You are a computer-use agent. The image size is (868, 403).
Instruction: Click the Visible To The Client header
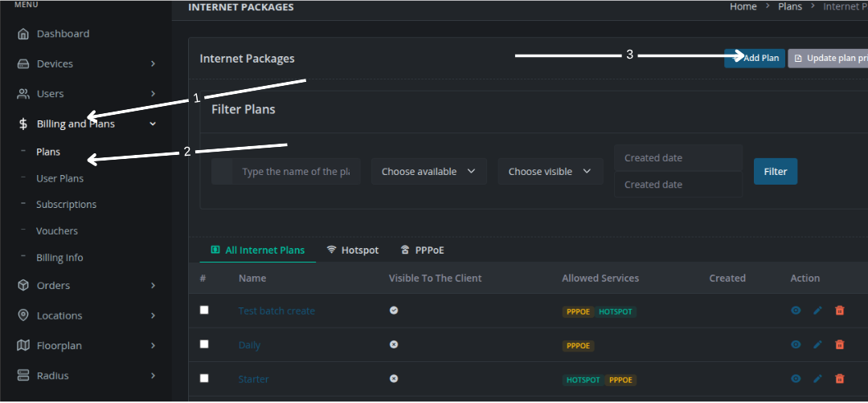pyautogui.click(x=435, y=278)
